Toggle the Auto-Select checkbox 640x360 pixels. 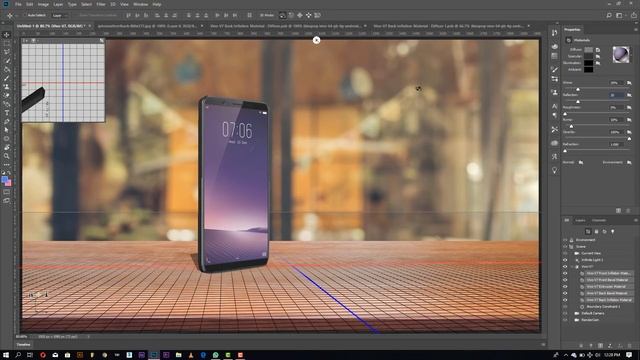(24, 16)
